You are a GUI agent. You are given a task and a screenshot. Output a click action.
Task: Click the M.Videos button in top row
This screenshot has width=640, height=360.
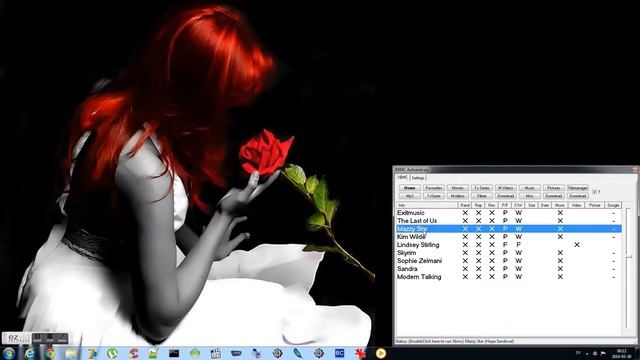pyautogui.click(x=506, y=188)
